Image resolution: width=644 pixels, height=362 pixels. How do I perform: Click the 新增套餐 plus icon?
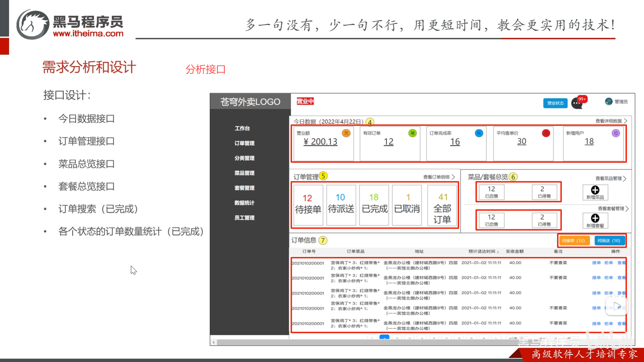595,218
